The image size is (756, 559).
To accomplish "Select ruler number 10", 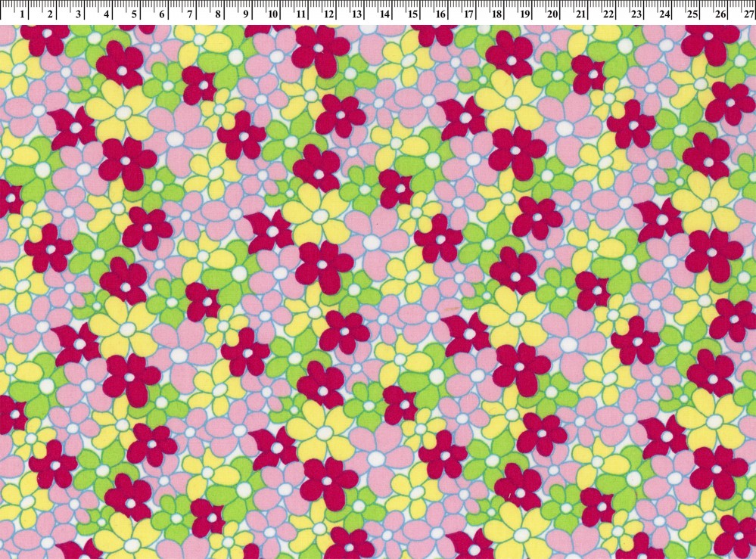I will pos(273,14).
